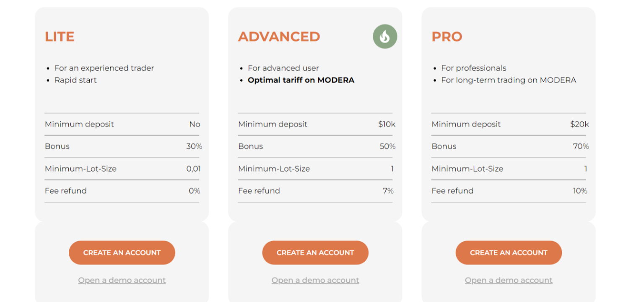Select the $20k minimum deposit value
The image size is (644, 302).
pos(579,124)
